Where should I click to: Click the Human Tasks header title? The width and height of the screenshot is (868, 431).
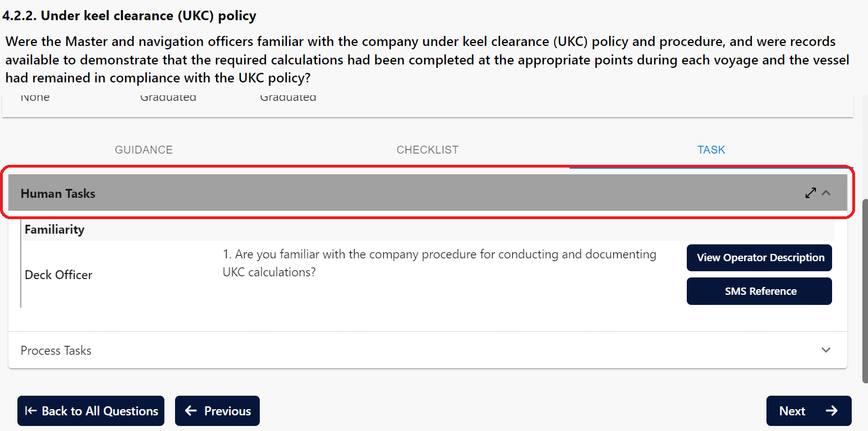(58, 193)
